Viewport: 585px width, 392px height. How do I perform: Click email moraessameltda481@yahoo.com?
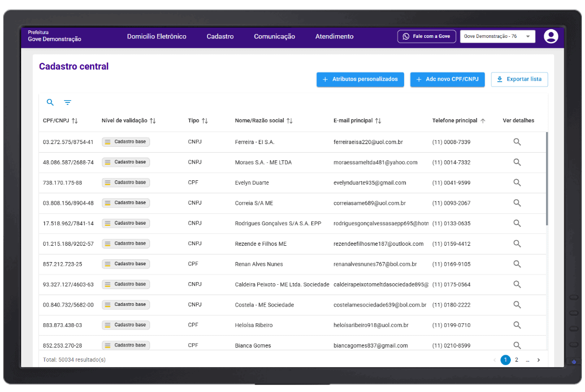tap(375, 162)
